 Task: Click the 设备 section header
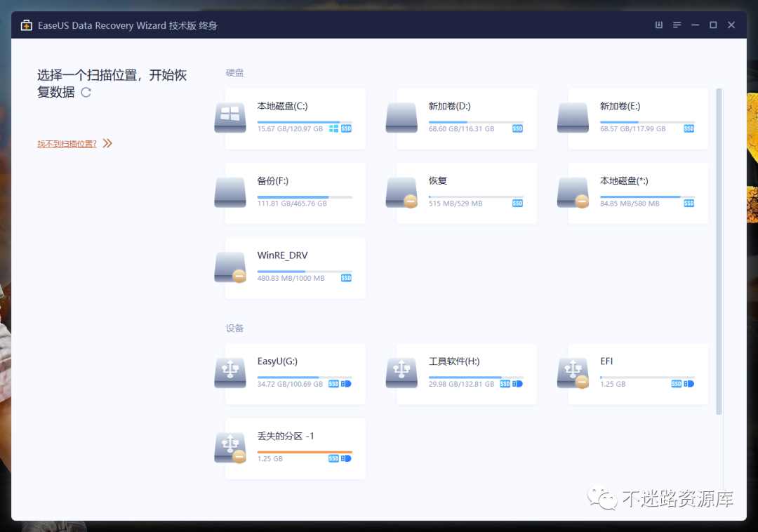coord(235,328)
